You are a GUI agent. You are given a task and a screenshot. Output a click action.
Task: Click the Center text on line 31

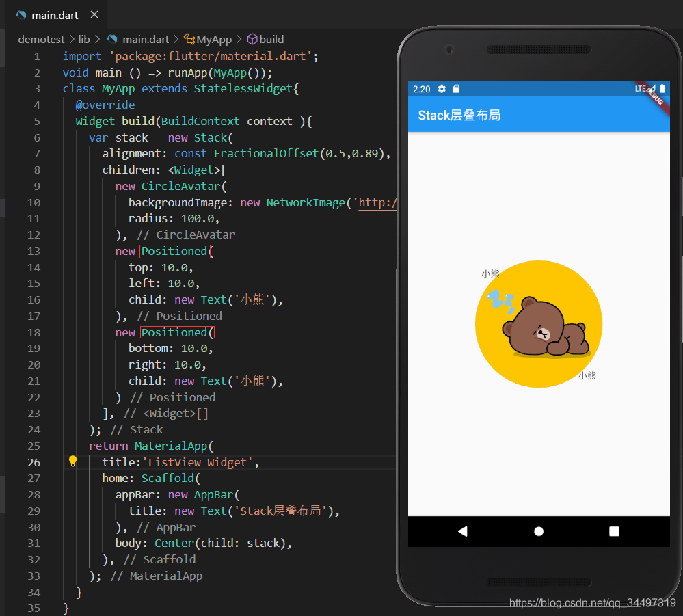[174, 544]
